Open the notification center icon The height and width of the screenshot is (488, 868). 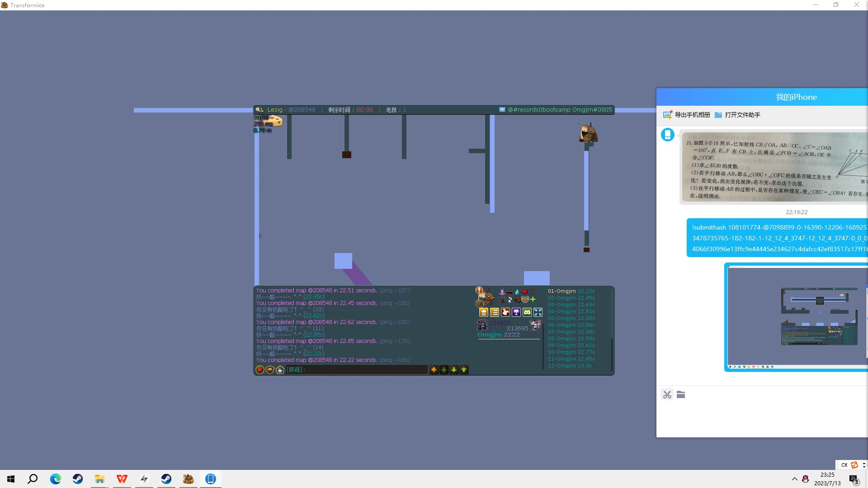click(x=854, y=479)
